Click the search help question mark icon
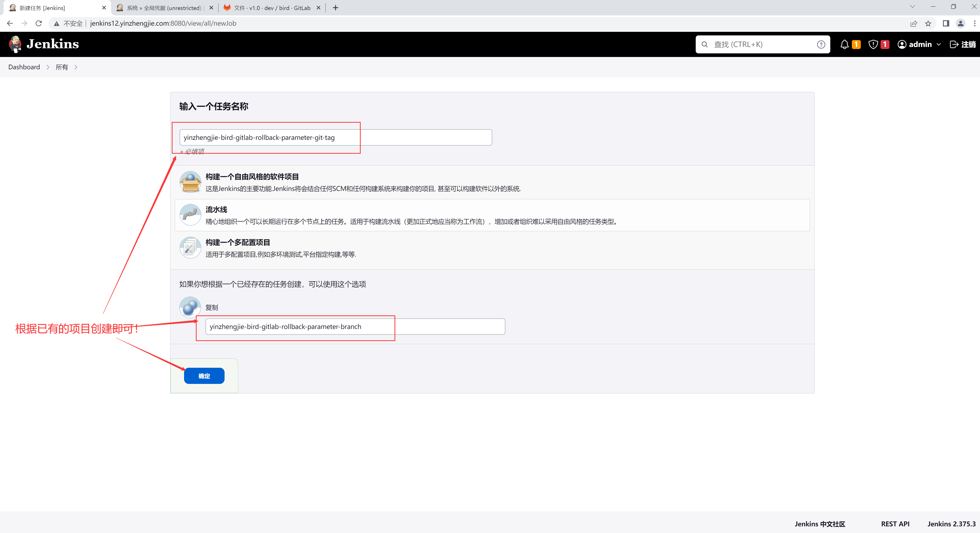 click(x=821, y=44)
